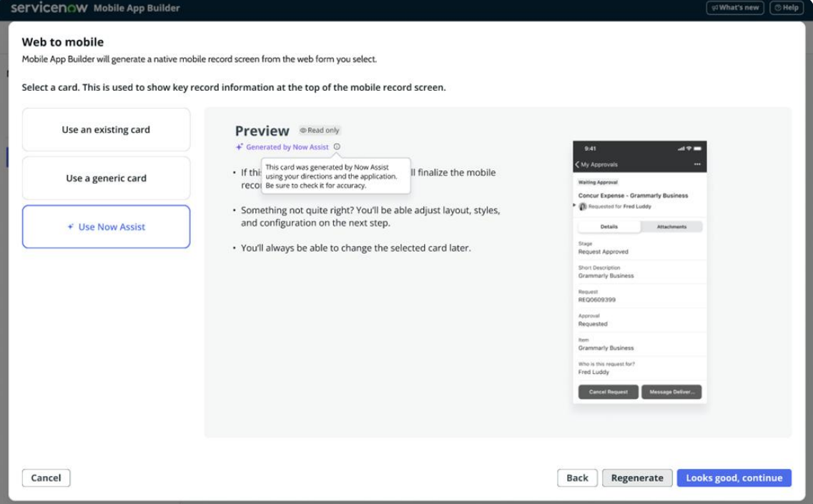Tap the three-dot menu in phone preview header
The width and height of the screenshot is (813, 504).
pos(698,164)
